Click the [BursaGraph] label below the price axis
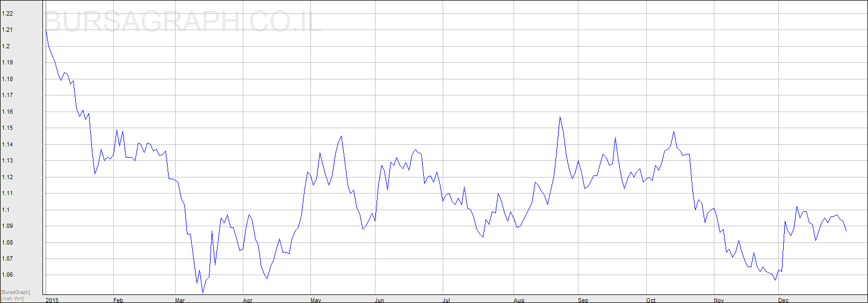 click(x=16, y=292)
